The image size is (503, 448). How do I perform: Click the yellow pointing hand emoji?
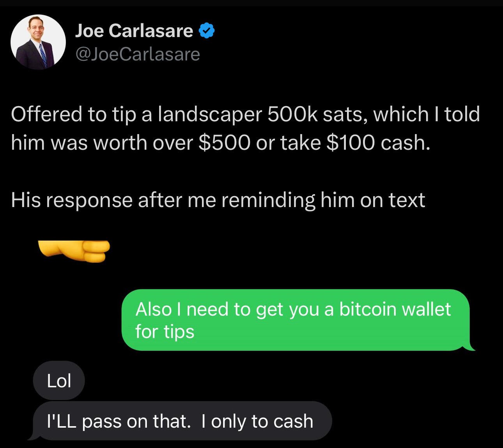74,251
